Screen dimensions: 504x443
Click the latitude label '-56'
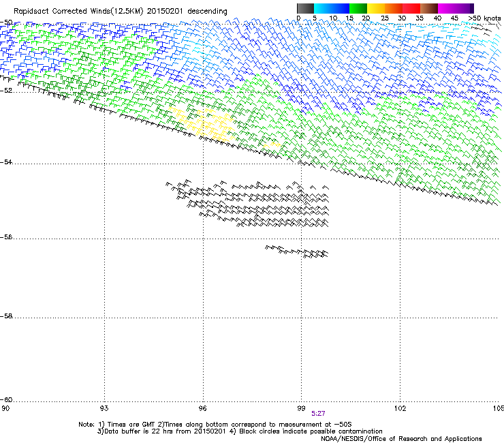[x=6, y=237]
